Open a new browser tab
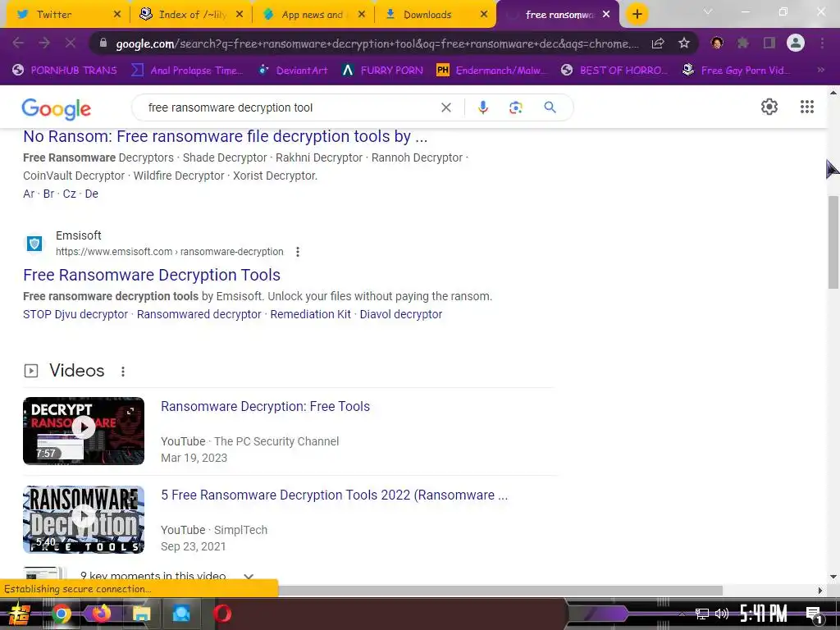840x630 pixels. click(637, 15)
